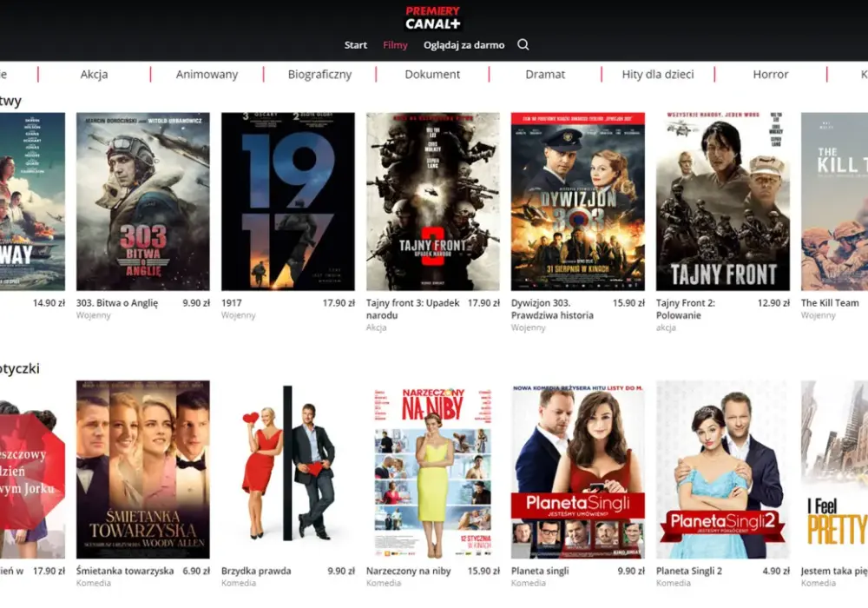Switch to the Horror genre tab
The image size is (868, 608).
point(771,74)
